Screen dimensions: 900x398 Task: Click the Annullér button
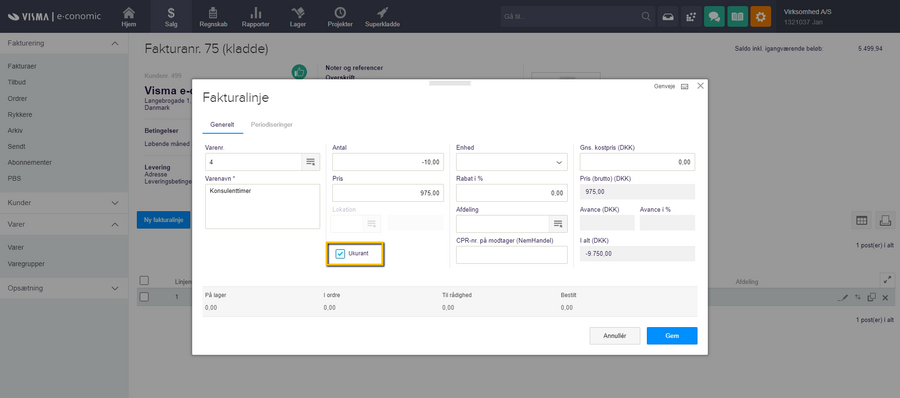coord(615,335)
